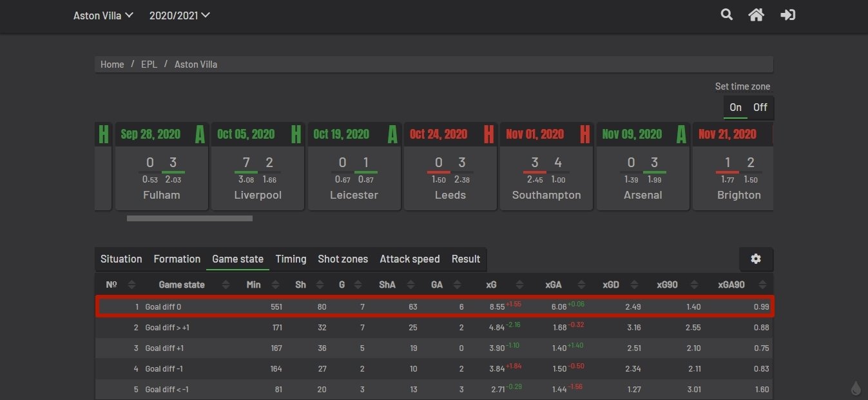This screenshot has width=868, height=400.
Task: Turn time zone setting Off
Action: [760, 108]
